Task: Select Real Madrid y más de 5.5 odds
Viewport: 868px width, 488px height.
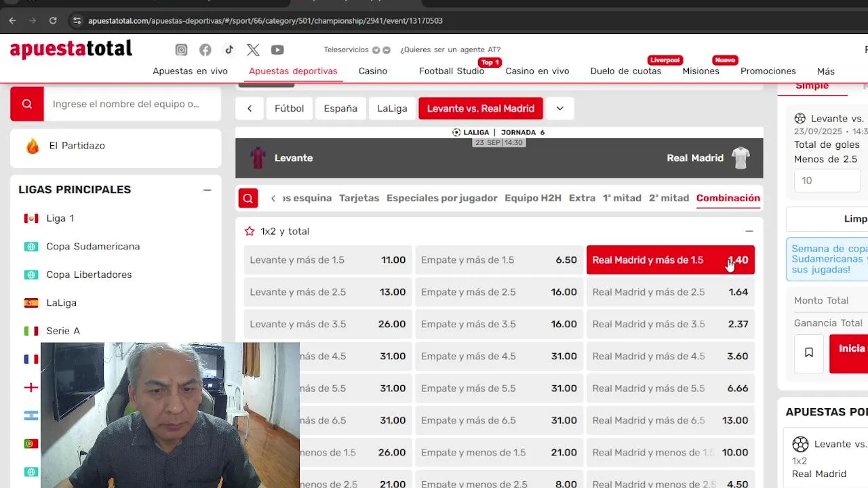Action: [671, 388]
